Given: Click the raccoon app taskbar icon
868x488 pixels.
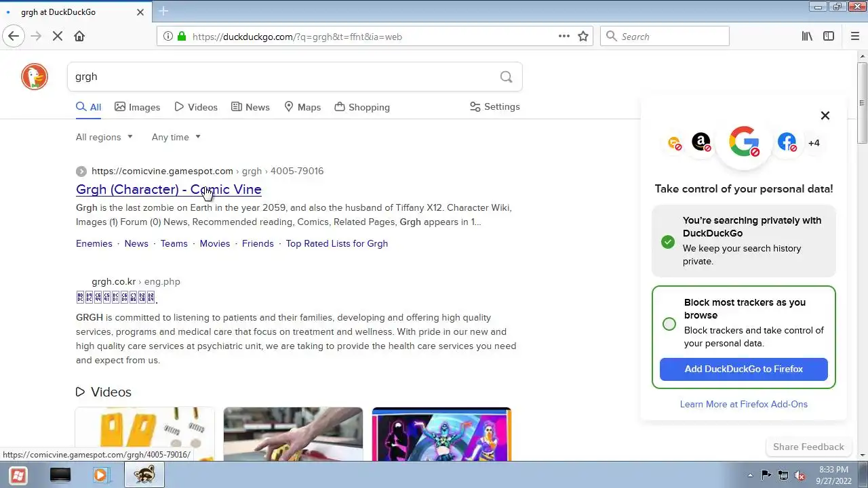Looking at the screenshot, I should 144,475.
